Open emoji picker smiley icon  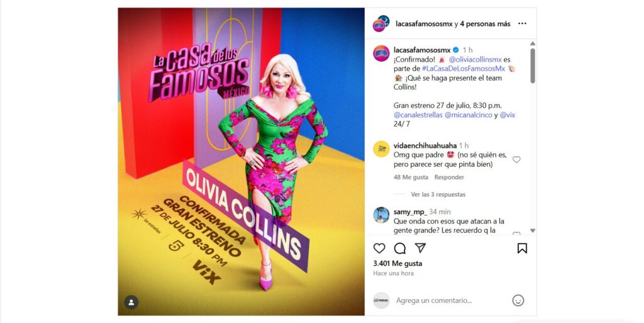pyautogui.click(x=518, y=300)
